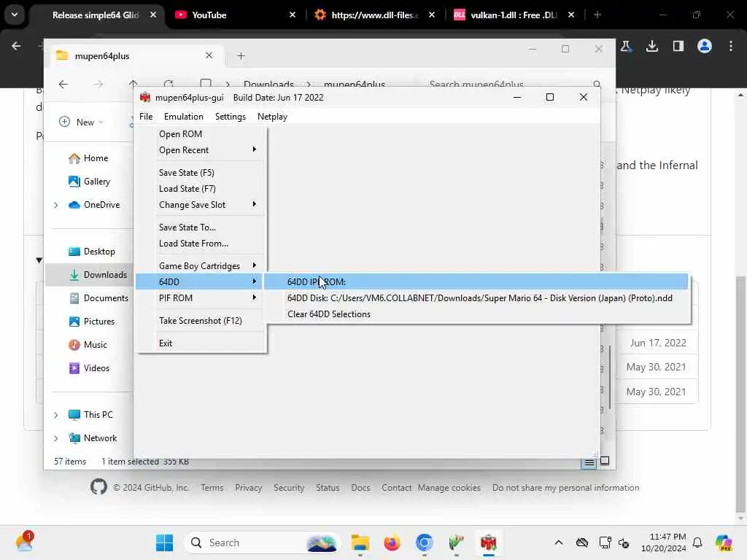Open the Netplay menu
This screenshot has height=560, width=747.
pos(272,117)
